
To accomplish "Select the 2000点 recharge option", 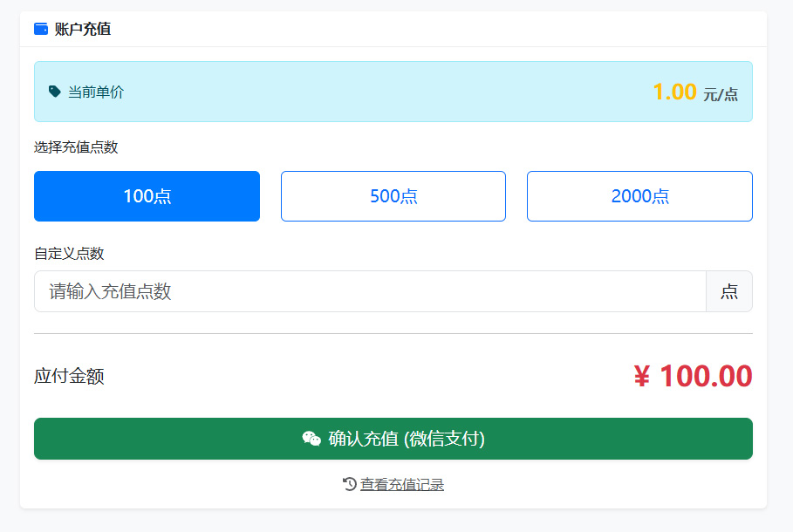I will tap(639, 195).
